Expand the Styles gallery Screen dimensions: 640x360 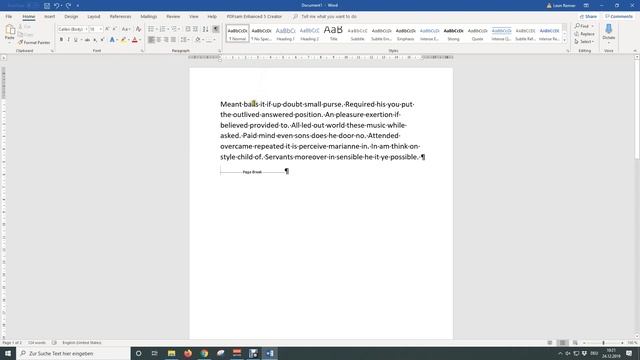click(x=564, y=40)
